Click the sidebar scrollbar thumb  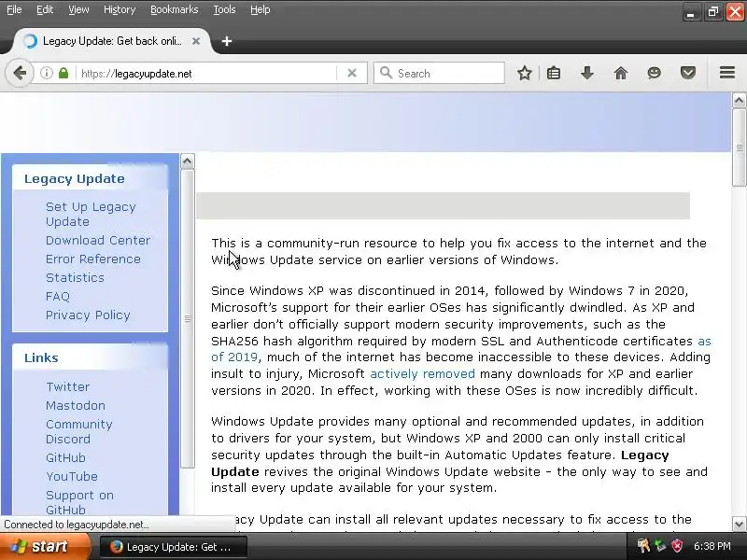(188, 318)
